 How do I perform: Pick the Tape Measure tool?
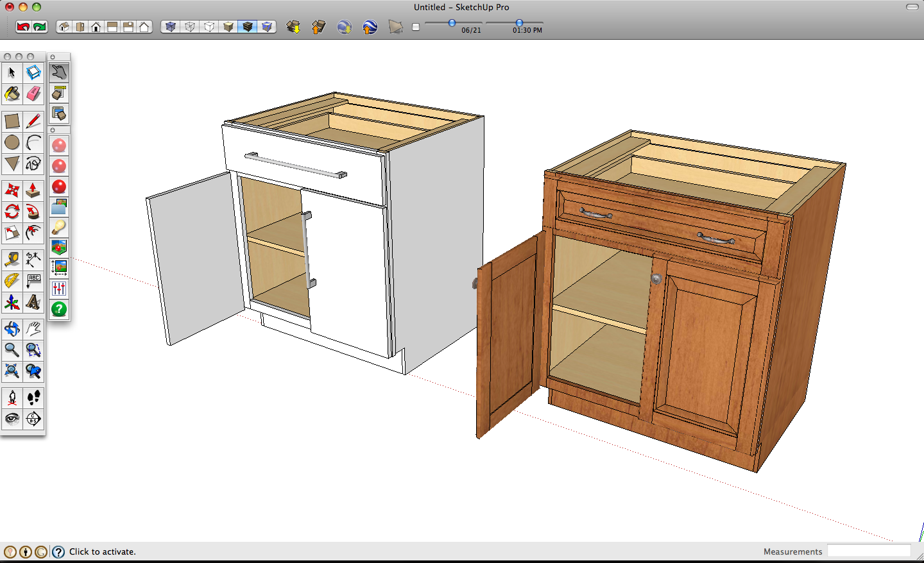point(12,260)
